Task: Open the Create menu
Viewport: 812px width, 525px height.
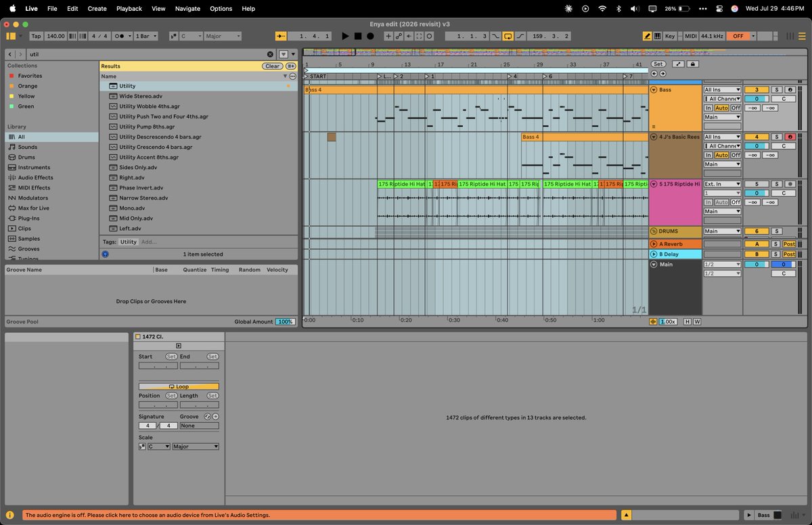Action: tap(97, 8)
